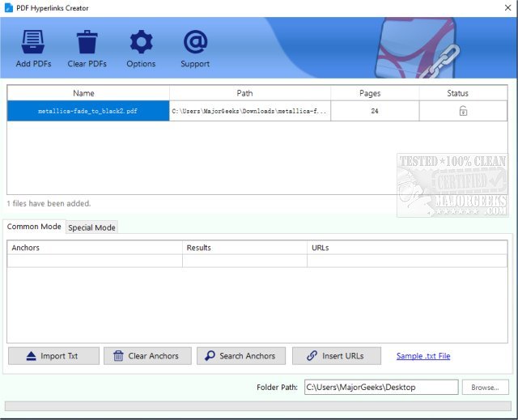Click the Search Anchors button
The width and height of the screenshot is (518, 420).
[x=240, y=356]
